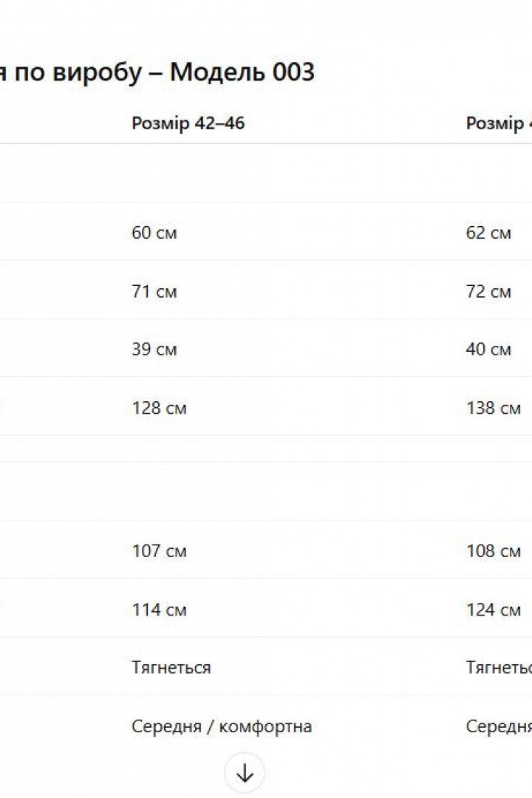Click the second Середня cell at right edge
This screenshot has height=798, width=532.
coord(499,726)
